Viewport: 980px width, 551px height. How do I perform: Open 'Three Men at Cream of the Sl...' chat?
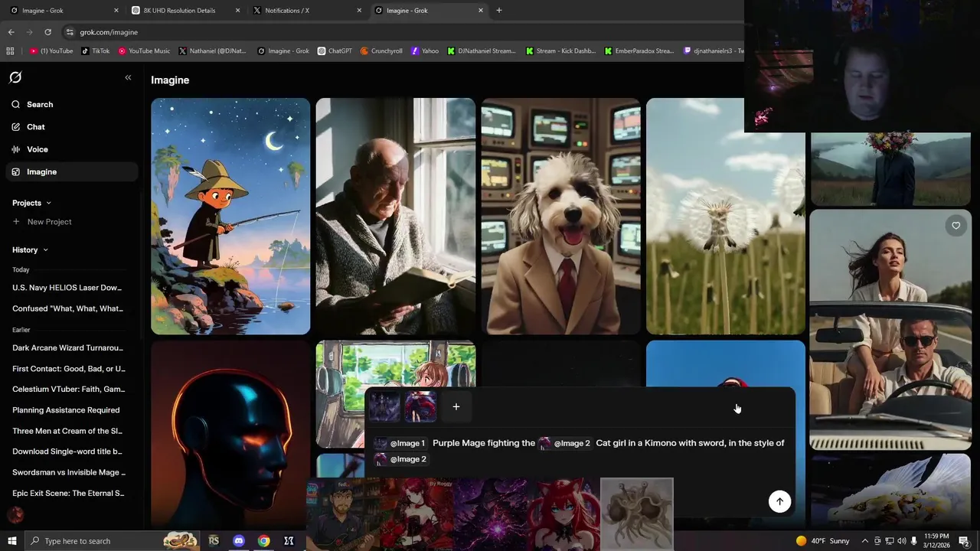[69, 431]
